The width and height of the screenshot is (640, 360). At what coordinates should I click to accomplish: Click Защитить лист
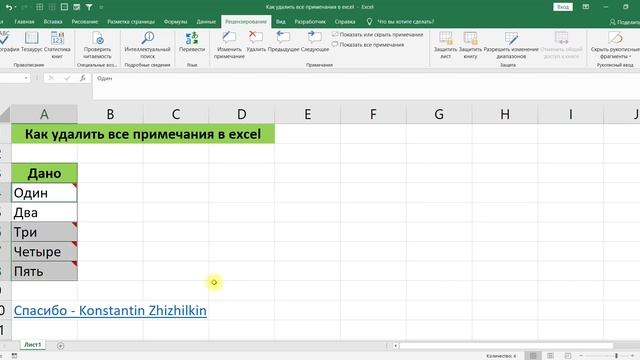(445, 45)
